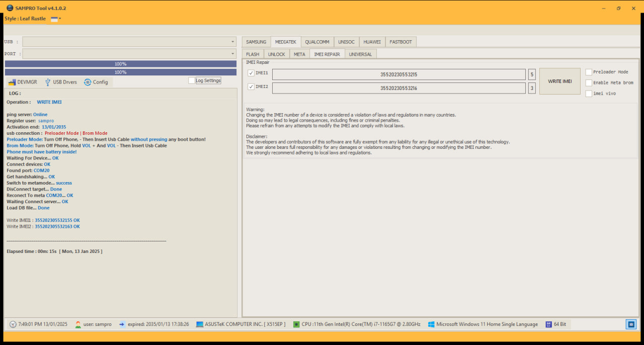
Task: Click 'Microsoft Windows 11 Home Single Language' status text
Action: click(487, 324)
